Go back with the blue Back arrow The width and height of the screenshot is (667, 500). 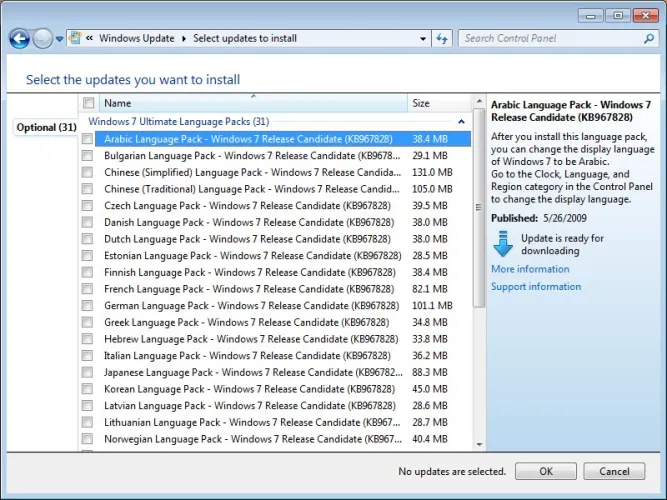click(19, 39)
